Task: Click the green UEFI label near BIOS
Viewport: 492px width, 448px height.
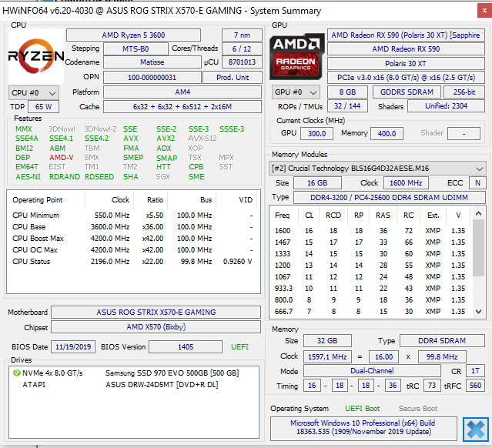Action: (239, 346)
